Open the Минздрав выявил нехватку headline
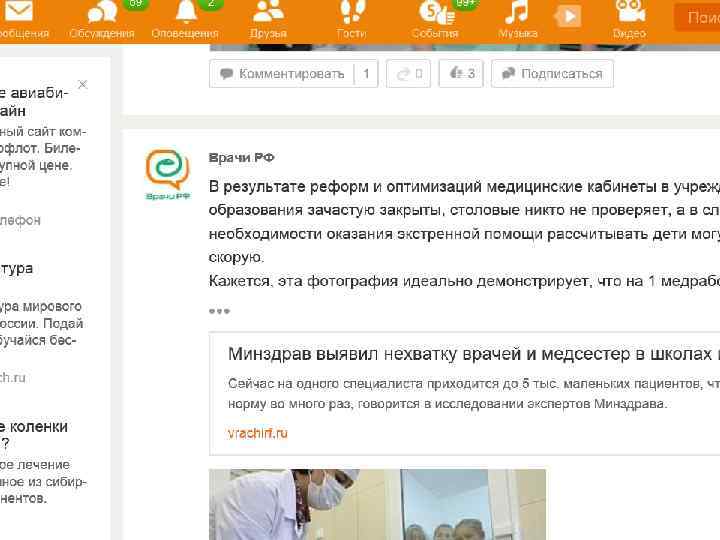The image size is (720, 540). pyautogui.click(x=474, y=354)
